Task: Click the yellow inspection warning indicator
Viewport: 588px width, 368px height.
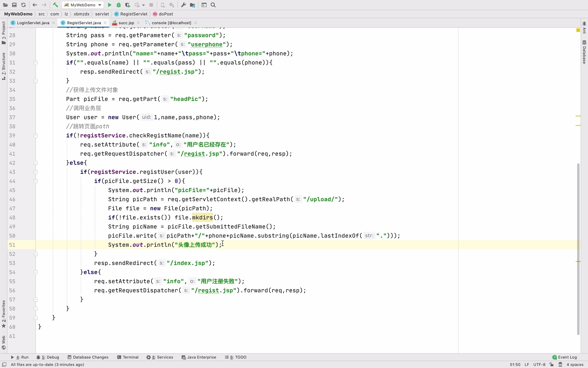Action: tap(578, 30)
